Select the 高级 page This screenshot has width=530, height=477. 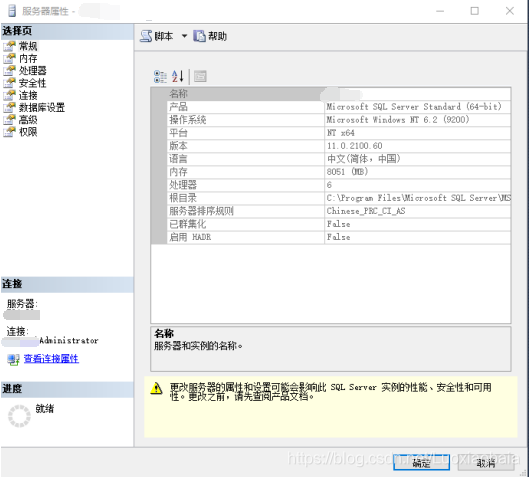[x=28, y=119]
